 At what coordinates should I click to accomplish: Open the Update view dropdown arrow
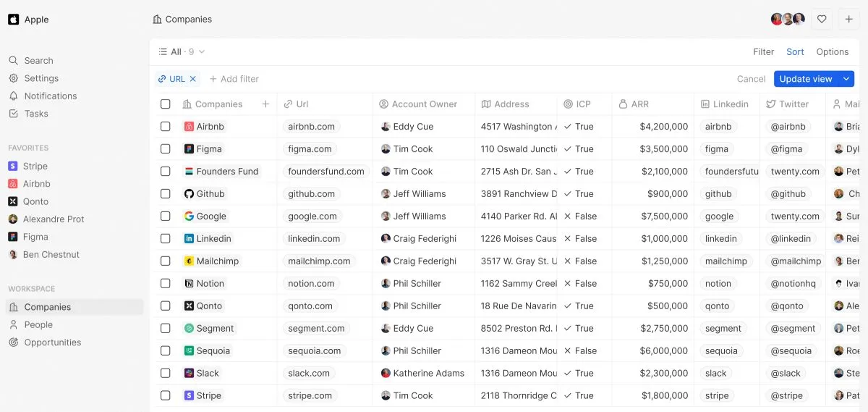[846, 79]
